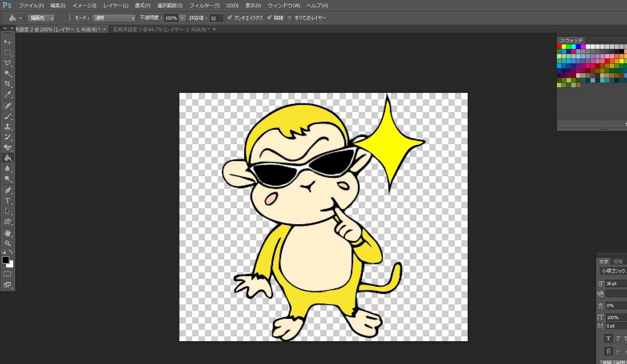Select the Rectangular Marquee tool

(8, 52)
